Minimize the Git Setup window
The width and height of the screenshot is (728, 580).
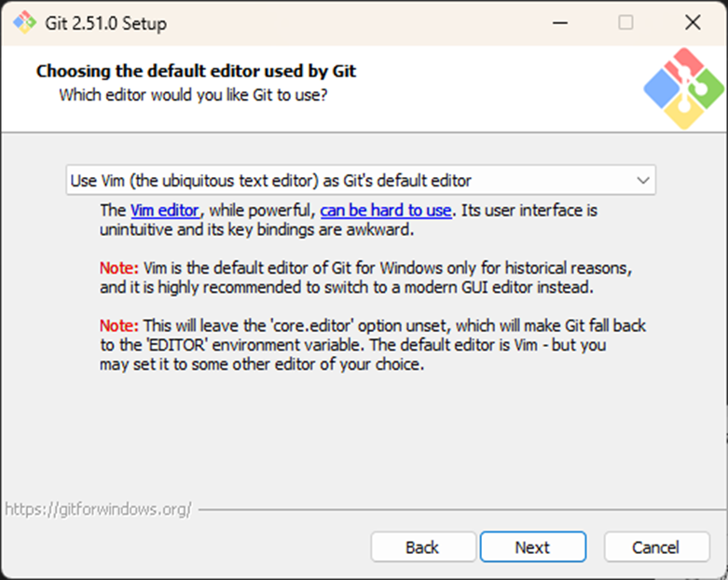(559, 22)
